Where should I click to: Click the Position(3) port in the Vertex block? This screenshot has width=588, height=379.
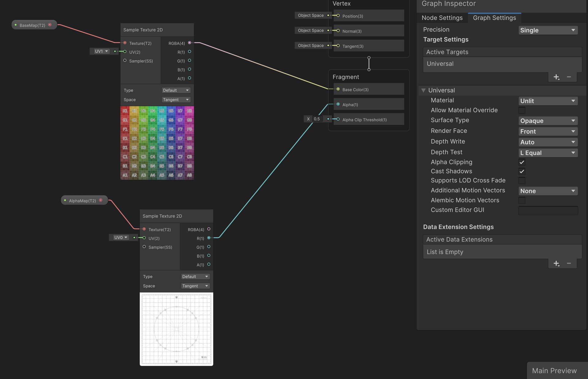(338, 16)
